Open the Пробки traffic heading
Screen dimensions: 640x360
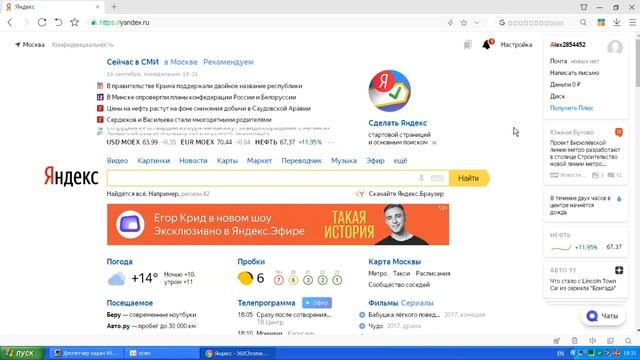click(251, 262)
